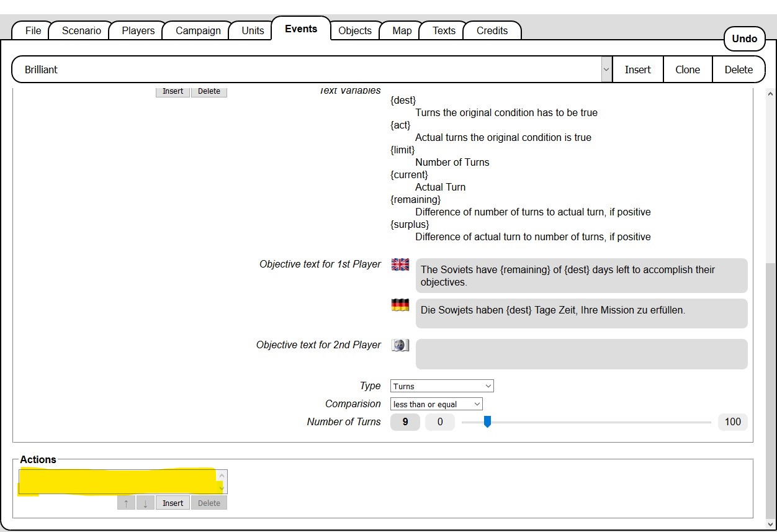Image resolution: width=777 pixels, height=532 pixels.
Task: Click the slider maximum value 100 field
Action: 733,422
